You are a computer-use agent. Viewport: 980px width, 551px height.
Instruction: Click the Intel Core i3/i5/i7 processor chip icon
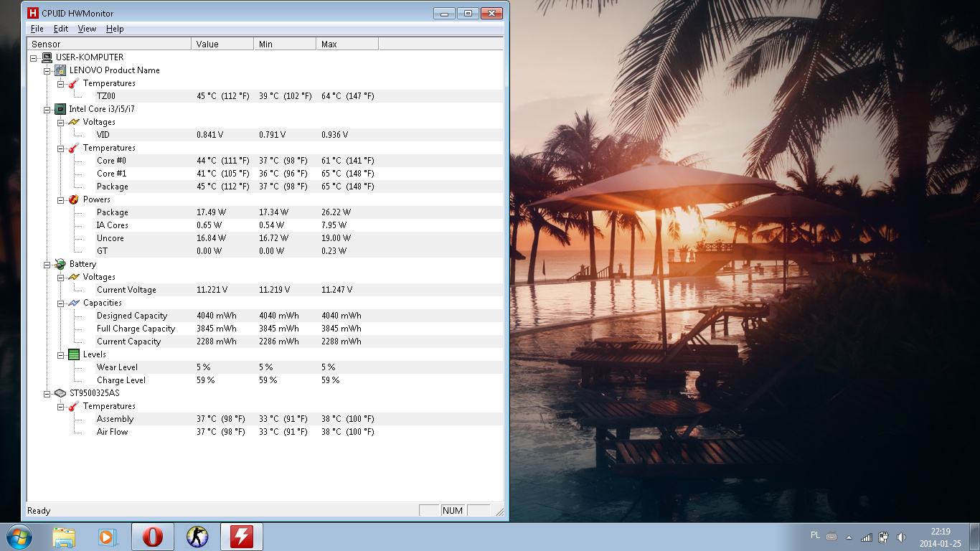coord(61,109)
